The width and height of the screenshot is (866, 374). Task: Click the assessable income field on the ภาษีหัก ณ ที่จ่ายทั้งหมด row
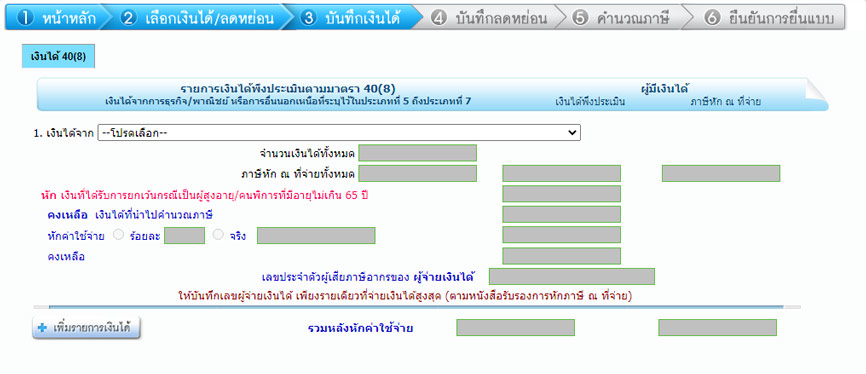point(562,173)
